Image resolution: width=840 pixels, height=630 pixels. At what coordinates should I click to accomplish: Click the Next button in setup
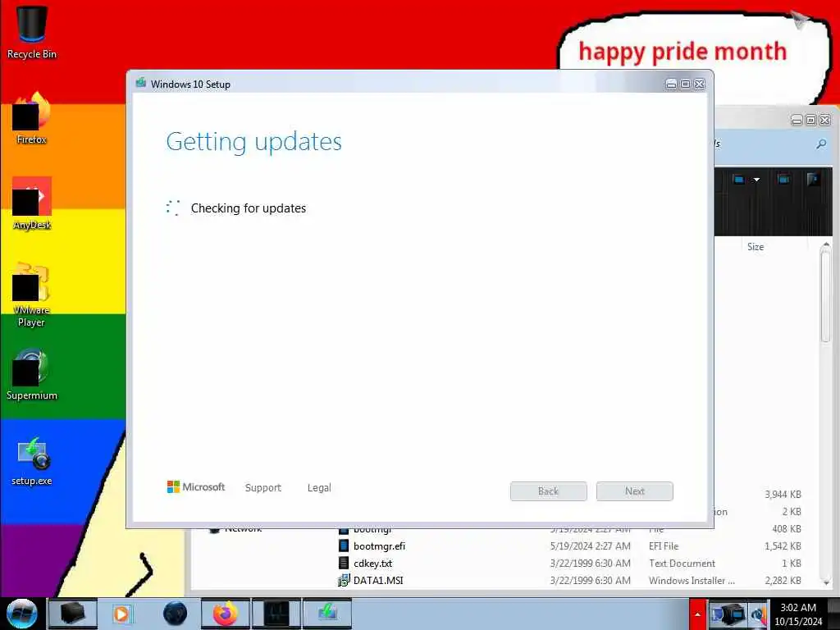[635, 491]
